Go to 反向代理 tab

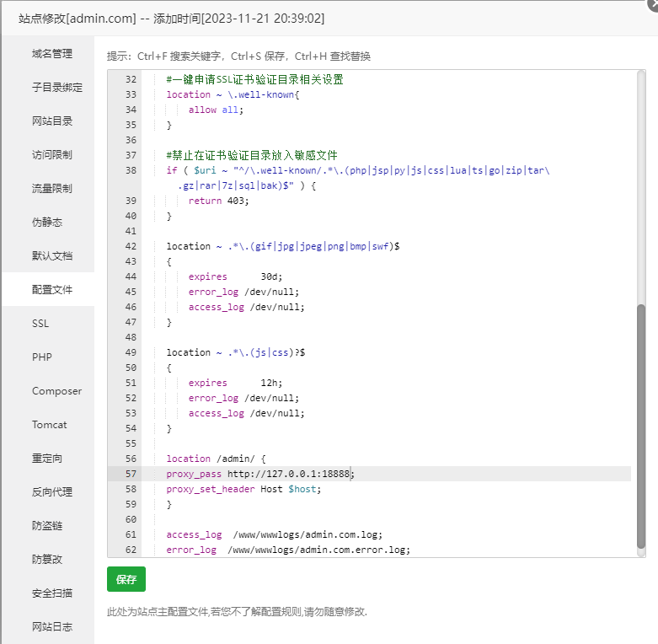[52, 492]
